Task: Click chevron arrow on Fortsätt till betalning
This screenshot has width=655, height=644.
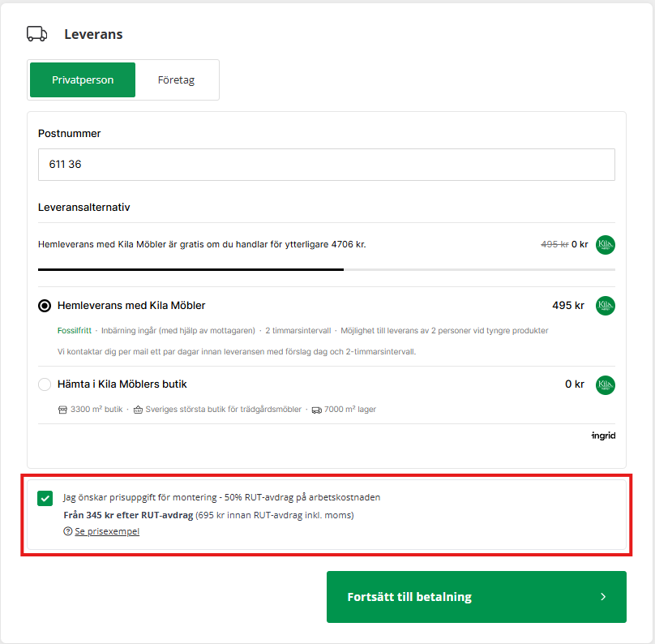Action: point(602,597)
